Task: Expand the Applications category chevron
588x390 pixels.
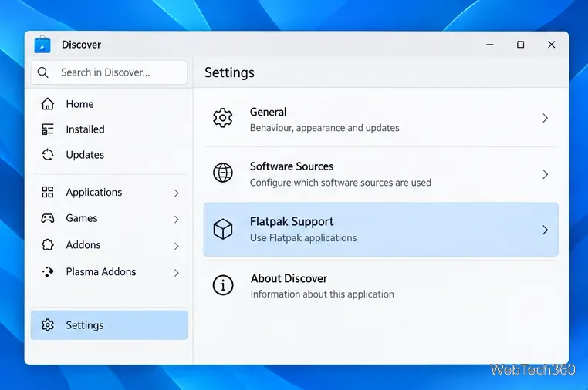Action: click(x=176, y=193)
